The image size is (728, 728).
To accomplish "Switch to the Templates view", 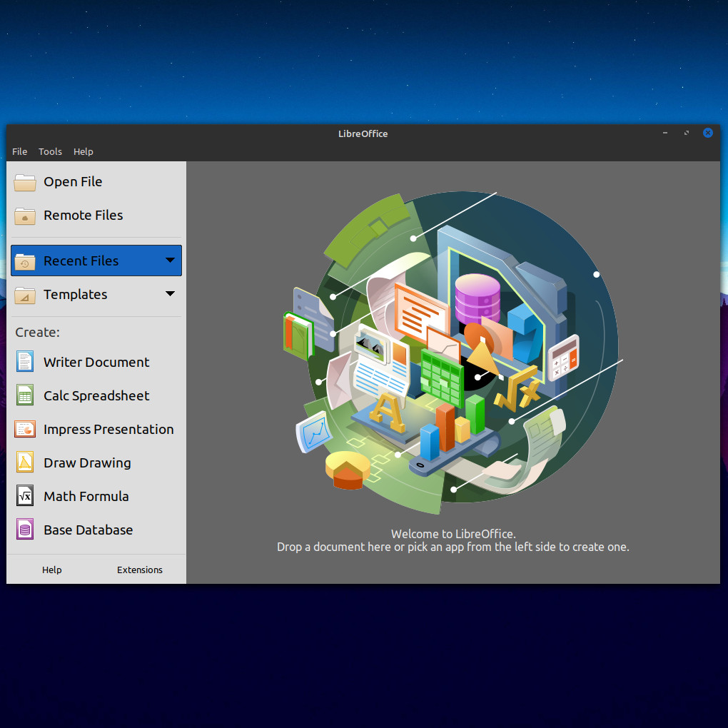I will (75, 294).
